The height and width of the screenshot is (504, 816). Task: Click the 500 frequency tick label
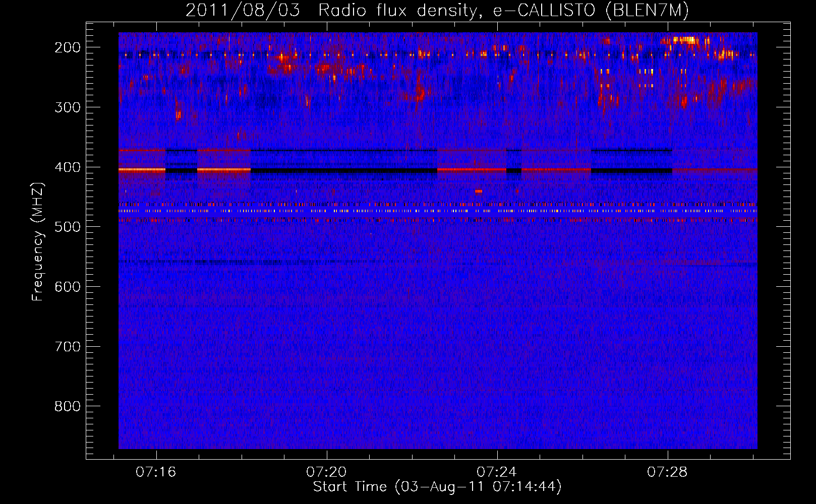click(x=68, y=227)
